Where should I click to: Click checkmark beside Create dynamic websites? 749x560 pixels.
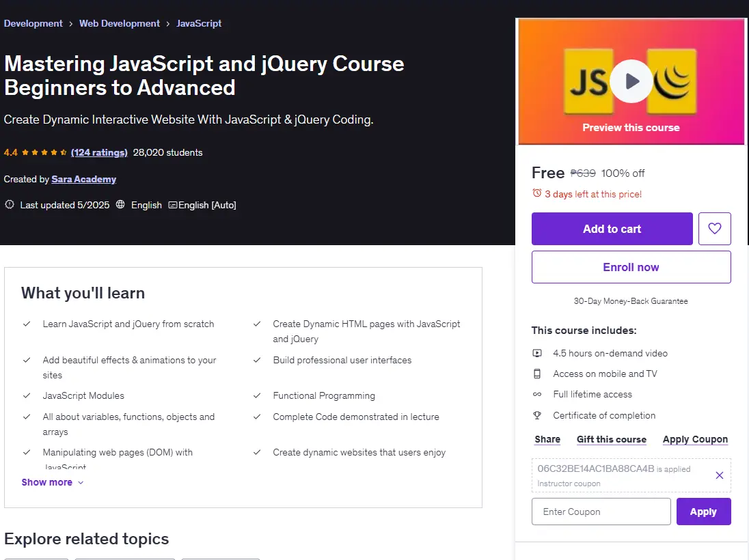(x=257, y=452)
